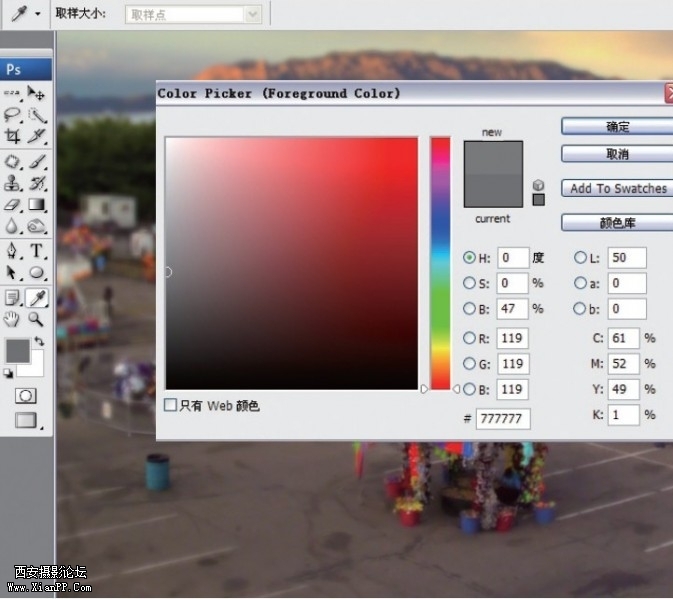The image size is (673, 599).
Task: Click the Quick Mask mode icon
Action: (x=25, y=396)
